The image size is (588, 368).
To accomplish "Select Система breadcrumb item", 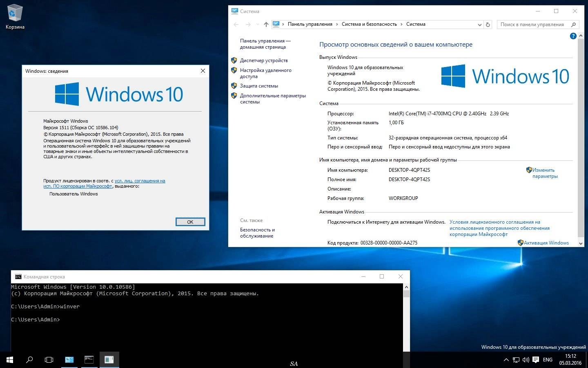I will pos(416,24).
